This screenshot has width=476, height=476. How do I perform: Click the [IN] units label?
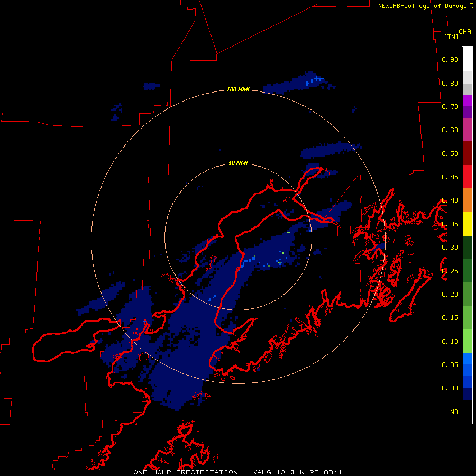(x=452, y=36)
